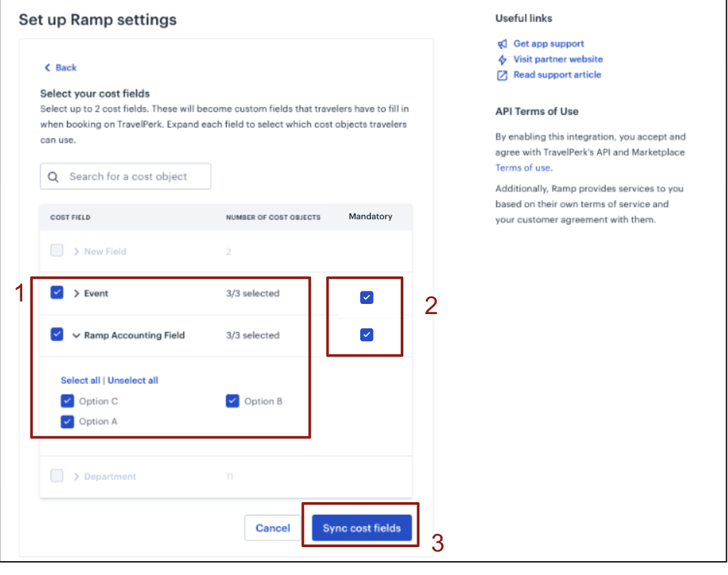Click the Ramp Accounting Field name

pyautogui.click(x=134, y=336)
